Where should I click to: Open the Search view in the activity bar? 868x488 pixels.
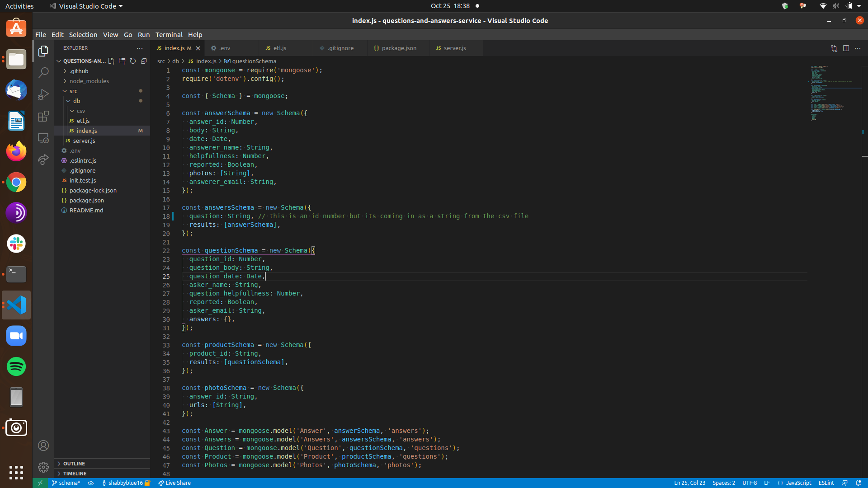43,72
